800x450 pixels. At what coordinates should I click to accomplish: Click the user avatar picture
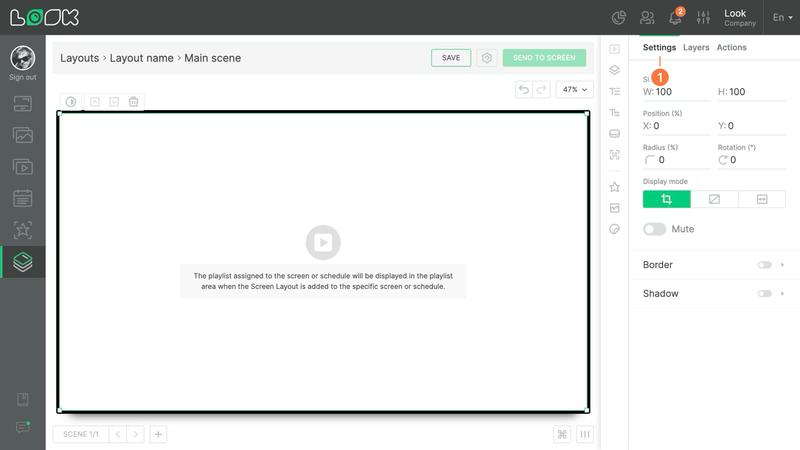pos(22,58)
